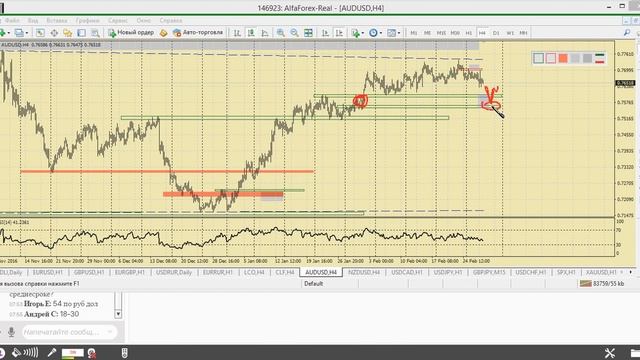This screenshot has height=360, width=640.
Task: Open the Strategy Tester magnifier icon
Action: pos(95,33)
